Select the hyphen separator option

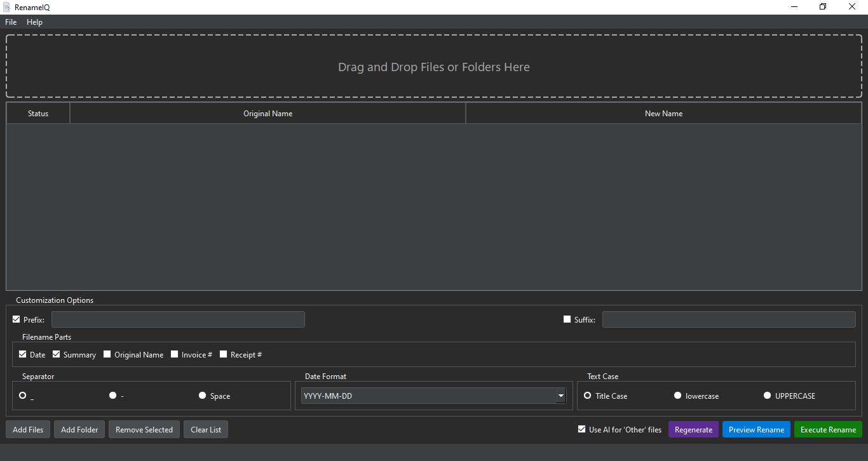[113, 396]
